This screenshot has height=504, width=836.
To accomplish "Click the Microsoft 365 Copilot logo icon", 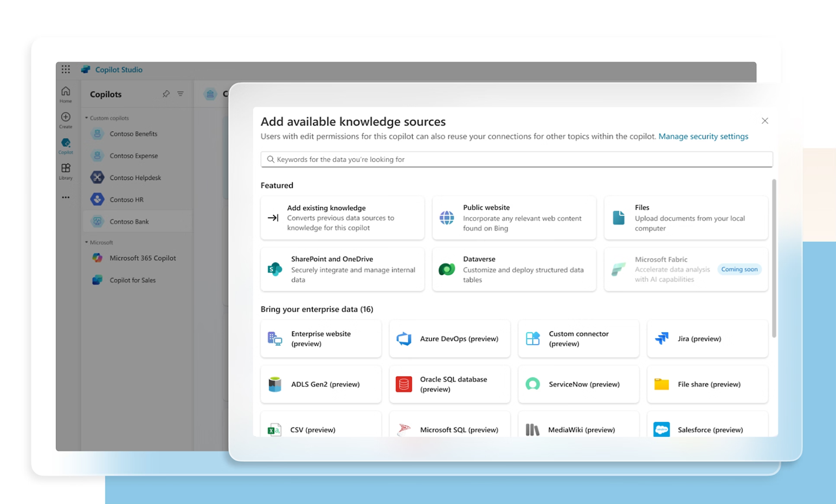I will point(97,258).
